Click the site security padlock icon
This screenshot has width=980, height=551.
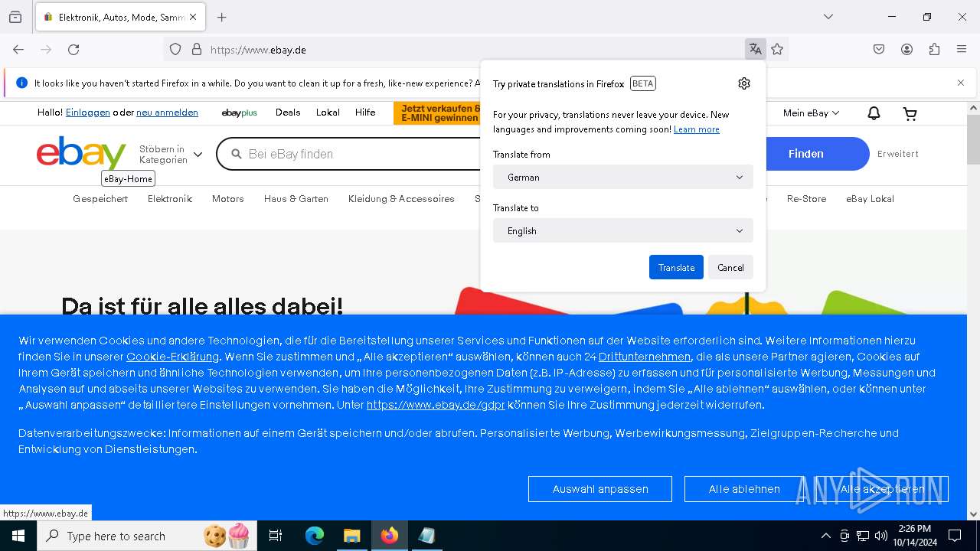(x=197, y=50)
